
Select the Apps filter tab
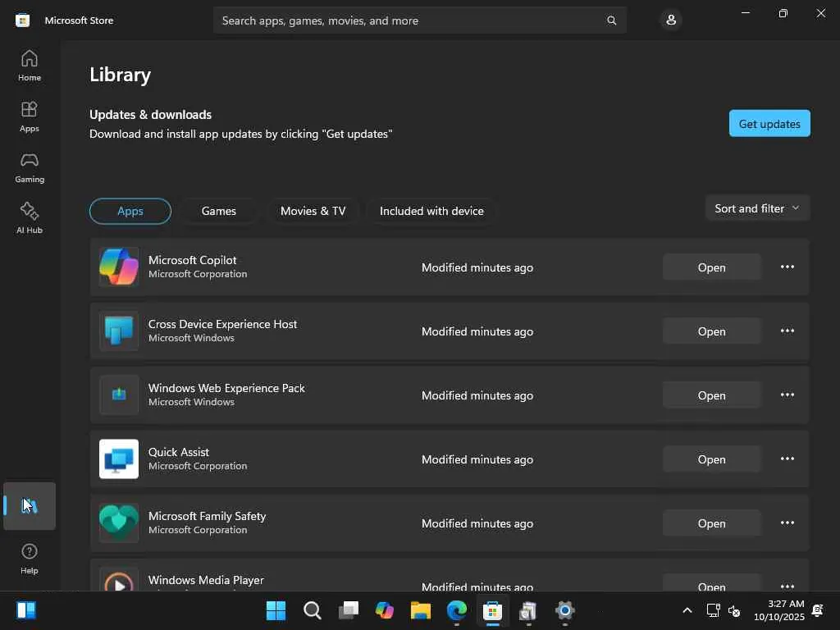tap(130, 211)
